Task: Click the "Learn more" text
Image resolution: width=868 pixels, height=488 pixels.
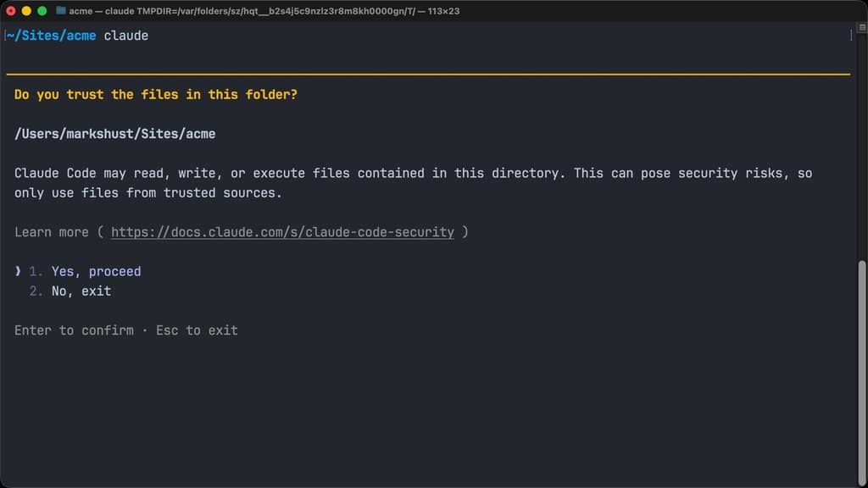Action: tap(51, 231)
